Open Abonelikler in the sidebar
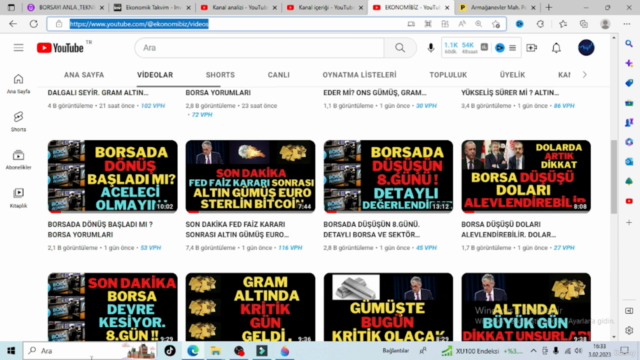Screen dimensions: 640x360 coord(18,160)
